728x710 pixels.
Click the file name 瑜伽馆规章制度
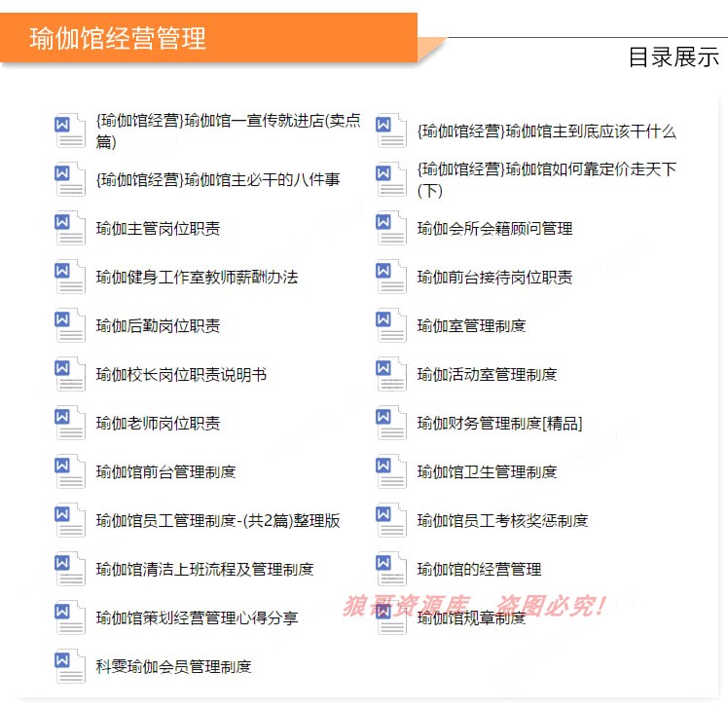pyautogui.click(x=471, y=618)
